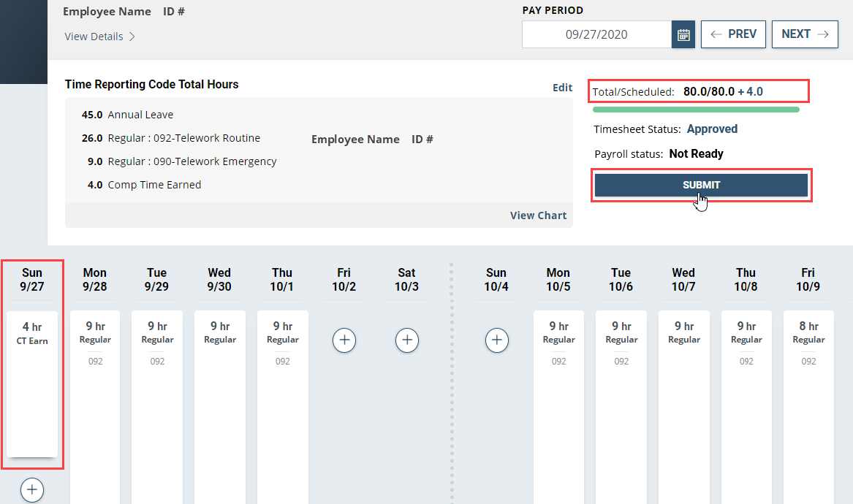
Task: Add a time entry for Sun 10/4
Action: pyautogui.click(x=497, y=340)
